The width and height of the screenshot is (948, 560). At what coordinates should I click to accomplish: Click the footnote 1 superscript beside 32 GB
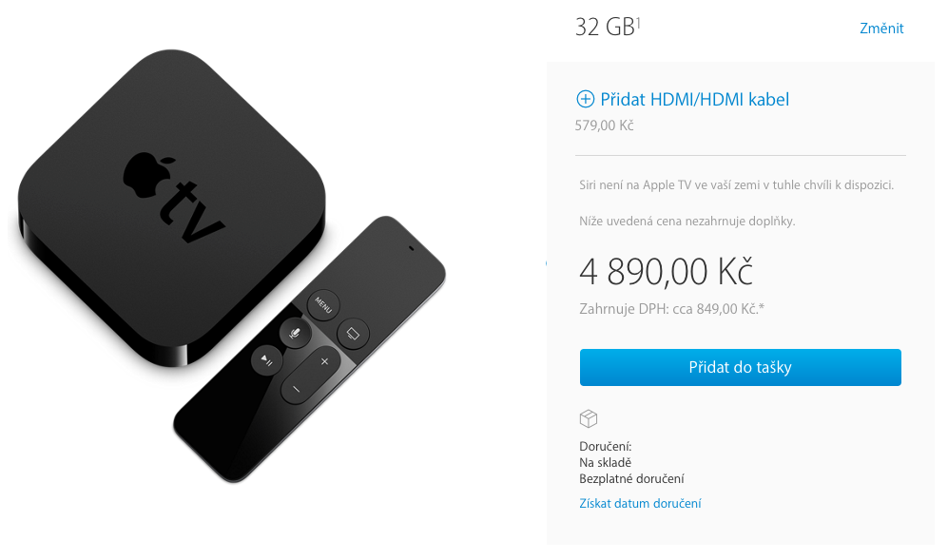click(x=638, y=22)
